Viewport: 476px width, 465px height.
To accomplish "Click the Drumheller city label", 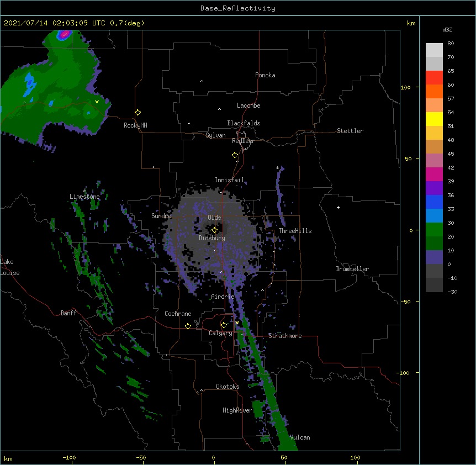I will [x=352, y=269].
